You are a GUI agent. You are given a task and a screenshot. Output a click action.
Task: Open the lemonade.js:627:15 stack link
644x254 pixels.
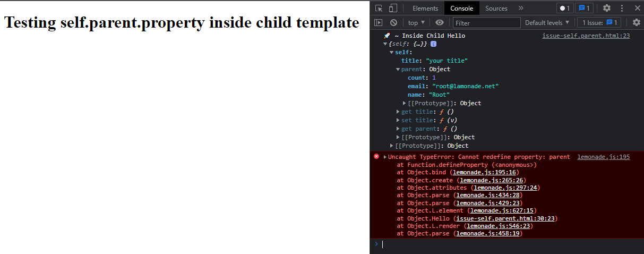[x=502, y=210]
